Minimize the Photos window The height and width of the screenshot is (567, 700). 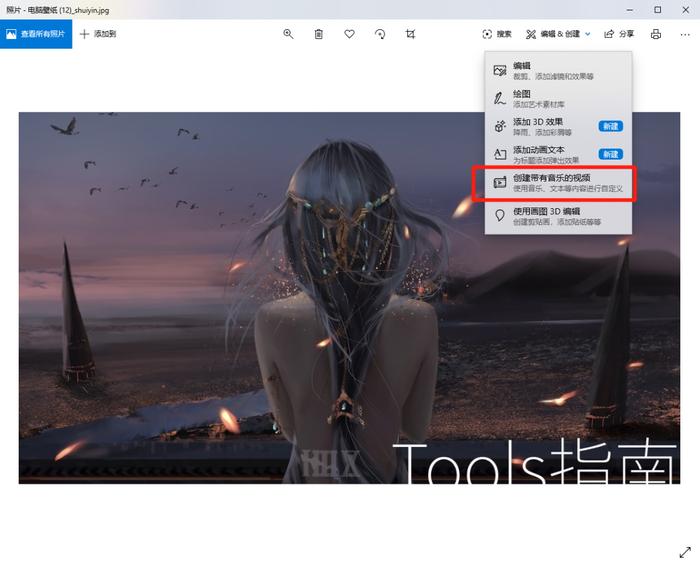629,9
